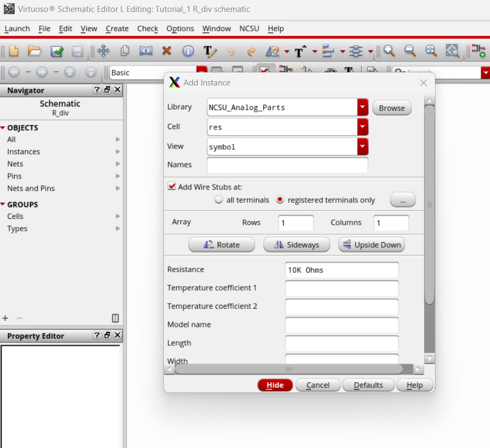Click the New file toolbar icon
The height and width of the screenshot is (448, 490).
pos(14,51)
